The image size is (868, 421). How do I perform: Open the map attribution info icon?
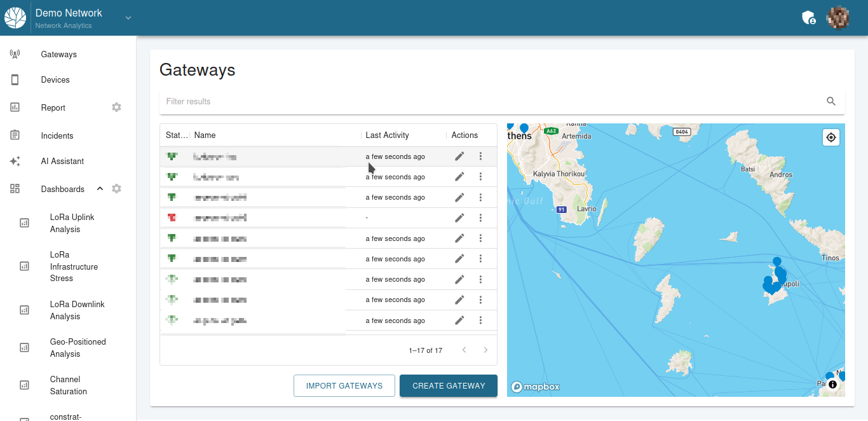pos(832,385)
